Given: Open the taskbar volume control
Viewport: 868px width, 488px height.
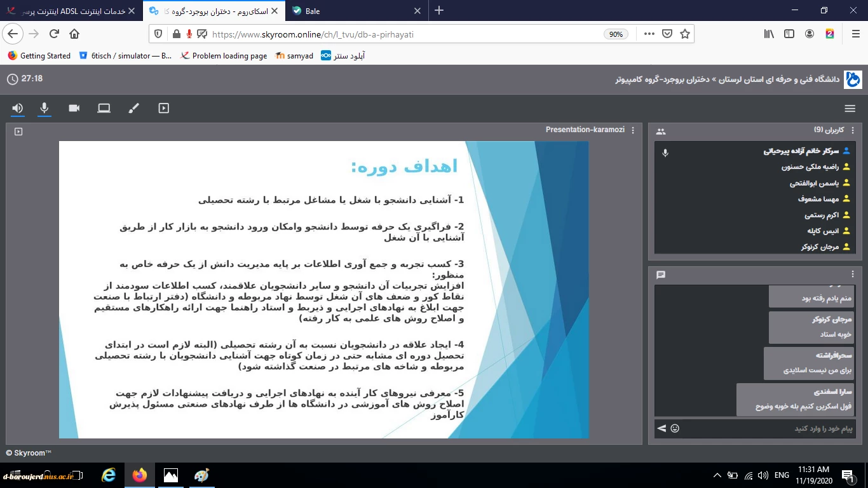Looking at the screenshot, I should click(x=763, y=475).
